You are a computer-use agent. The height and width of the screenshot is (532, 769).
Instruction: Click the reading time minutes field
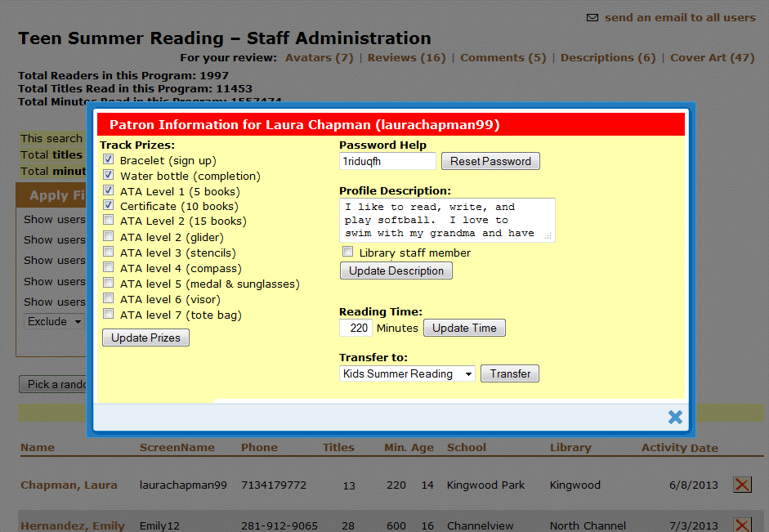point(355,328)
